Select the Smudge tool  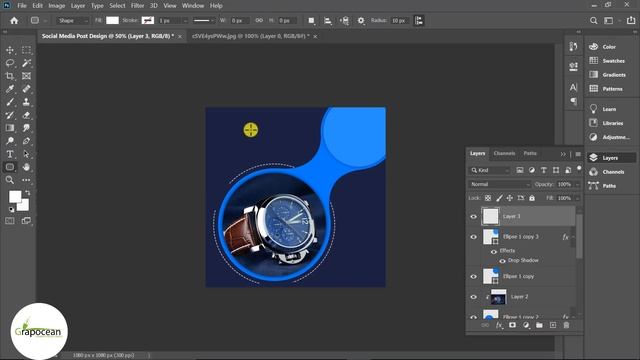pyautogui.click(x=26, y=128)
